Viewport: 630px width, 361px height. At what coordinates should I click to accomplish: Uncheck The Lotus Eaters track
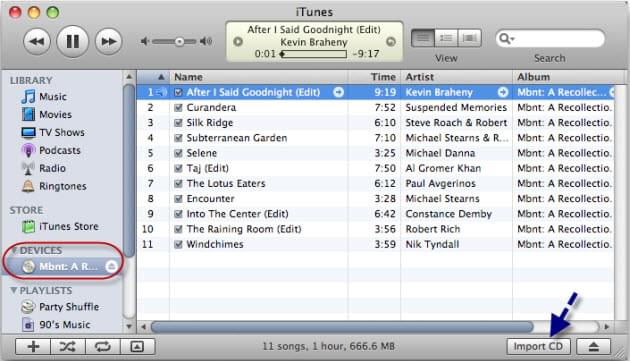[x=178, y=184]
